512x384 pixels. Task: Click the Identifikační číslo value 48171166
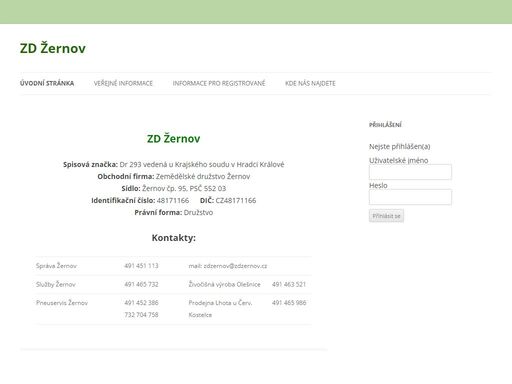coord(173,200)
